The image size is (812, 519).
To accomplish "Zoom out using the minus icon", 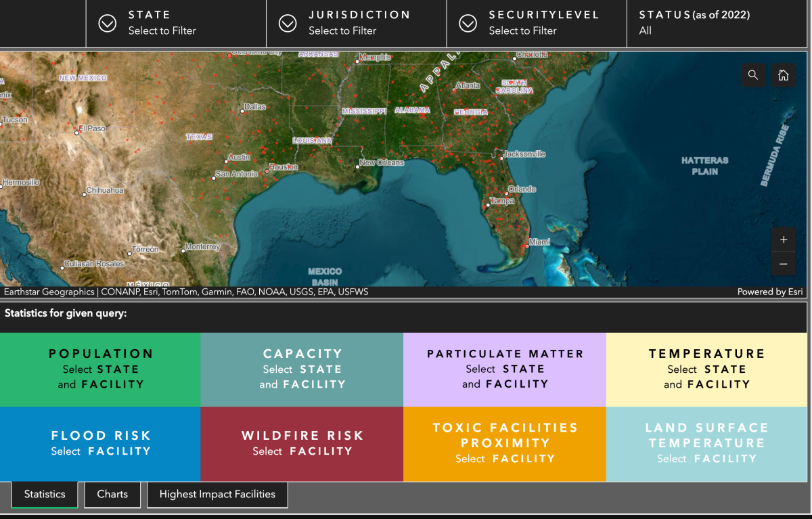I will coord(783,264).
